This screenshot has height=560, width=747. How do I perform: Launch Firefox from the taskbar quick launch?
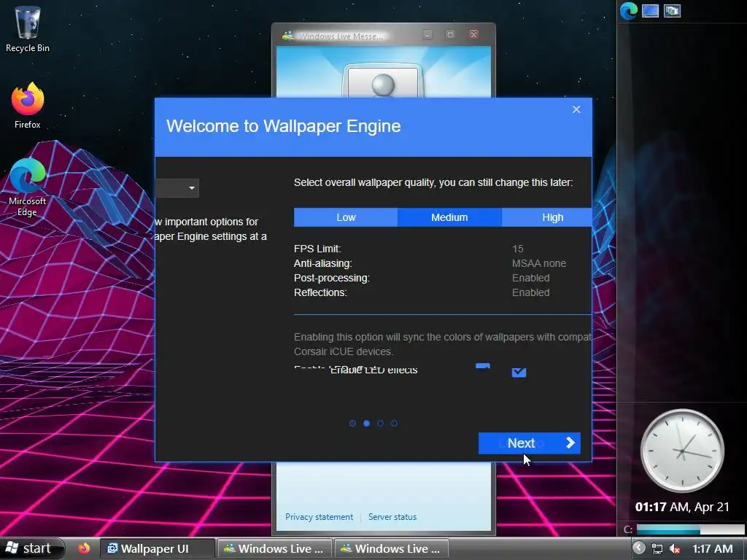click(84, 548)
